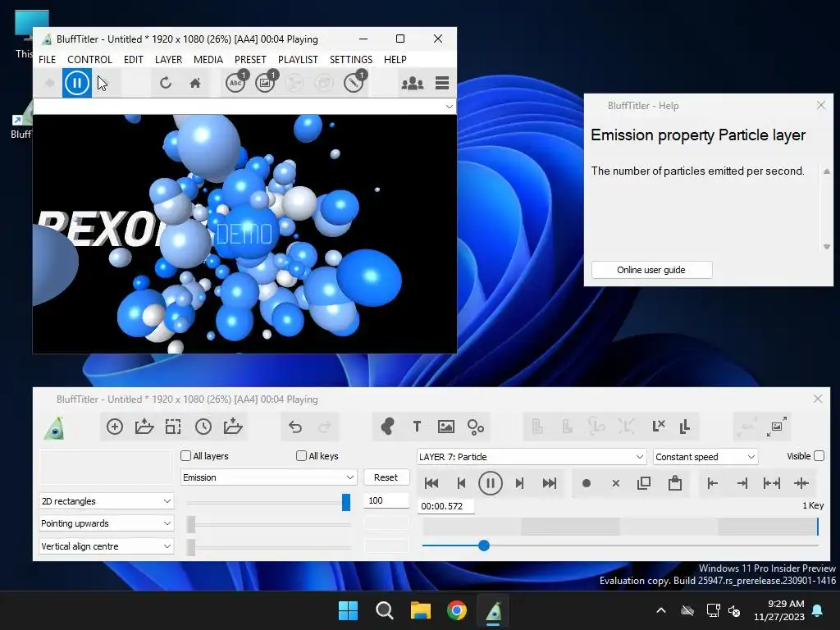Viewport: 840px width, 630px height.
Task: Click the fullscreen picture-arrows icon
Action: [x=776, y=427]
